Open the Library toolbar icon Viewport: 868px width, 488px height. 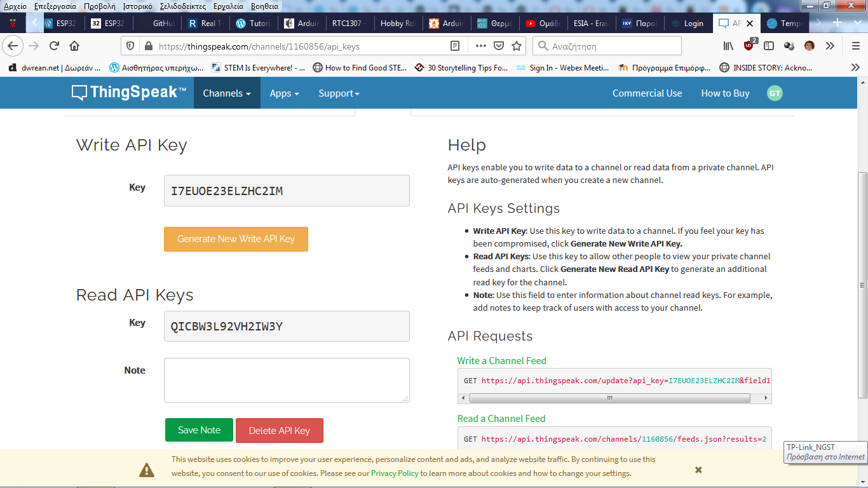pyautogui.click(x=728, y=46)
